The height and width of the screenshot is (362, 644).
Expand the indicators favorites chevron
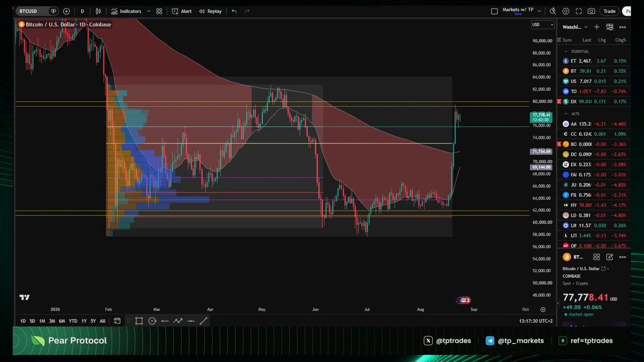click(x=148, y=11)
